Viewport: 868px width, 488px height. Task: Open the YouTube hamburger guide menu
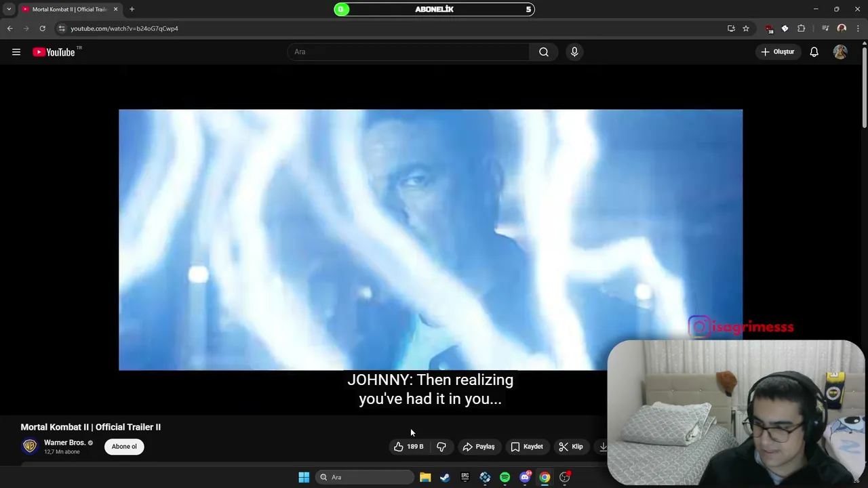16,52
